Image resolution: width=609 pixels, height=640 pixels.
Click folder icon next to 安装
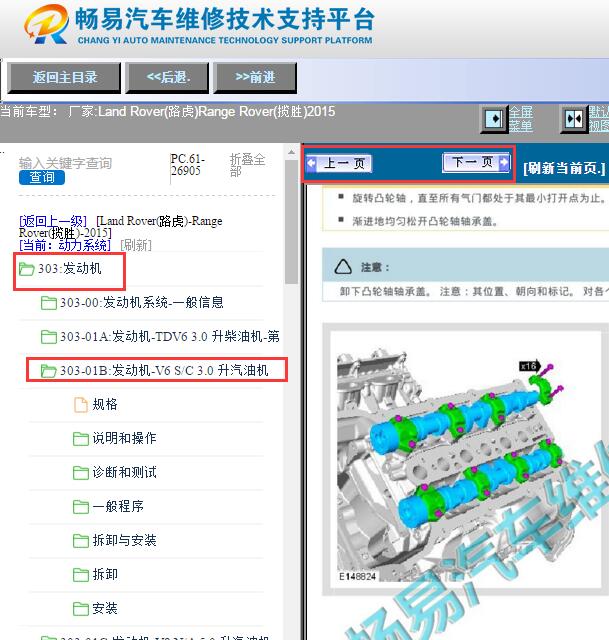click(x=80, y=609)
